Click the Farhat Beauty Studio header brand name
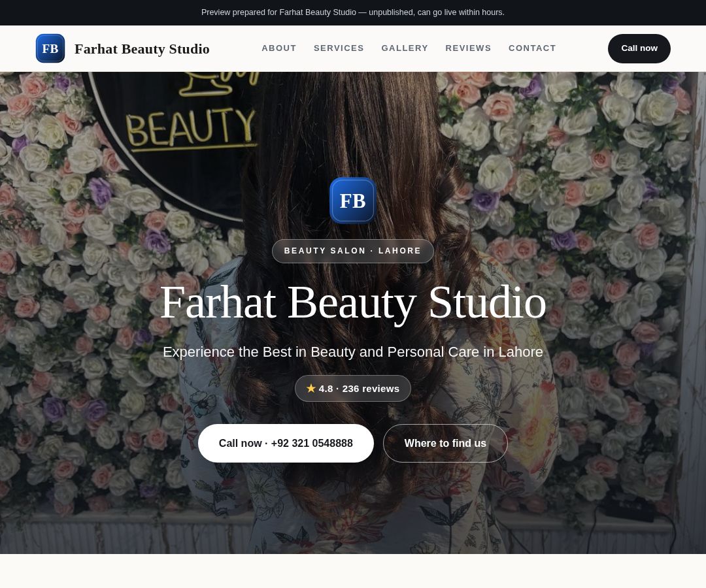The width and height of the screenshot is (706, 588). pyautogui.click(x=142, y=48)
